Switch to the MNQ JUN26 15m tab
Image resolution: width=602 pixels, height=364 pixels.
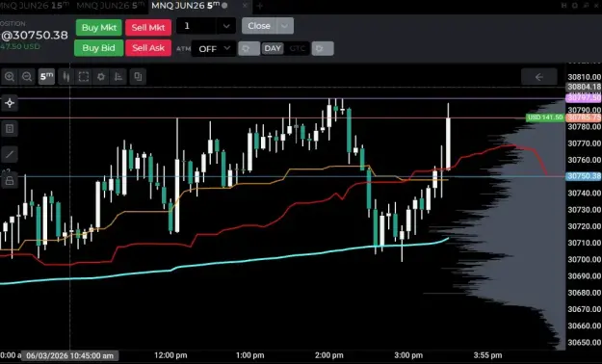[35, 6]
